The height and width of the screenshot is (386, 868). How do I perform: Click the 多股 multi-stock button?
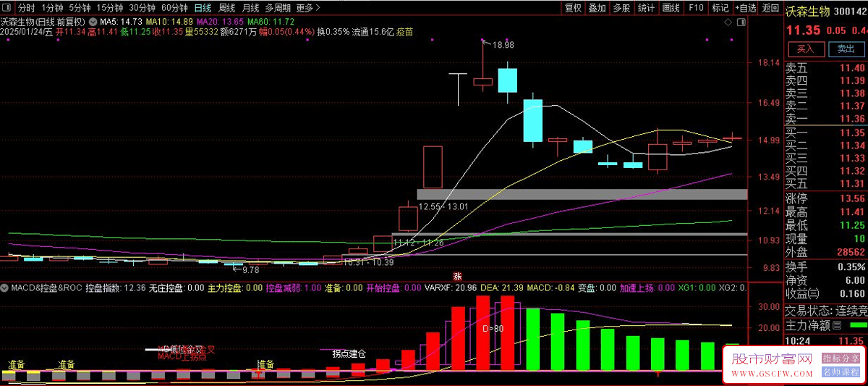621,8
